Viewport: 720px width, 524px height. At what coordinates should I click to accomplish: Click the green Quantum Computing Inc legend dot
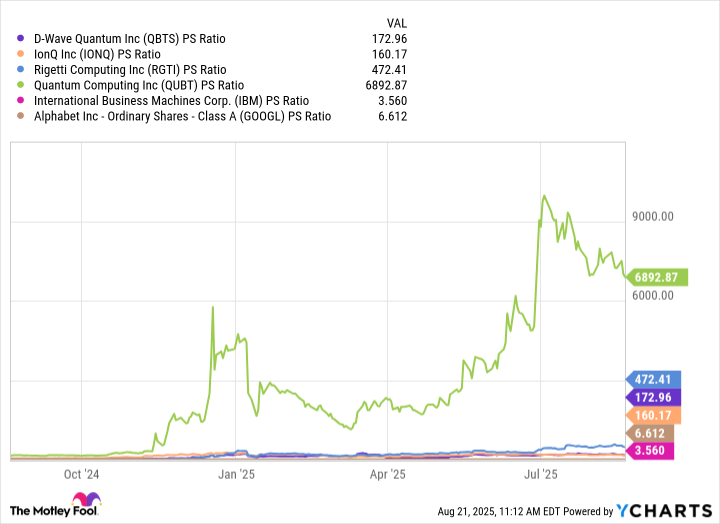(20, 85)
